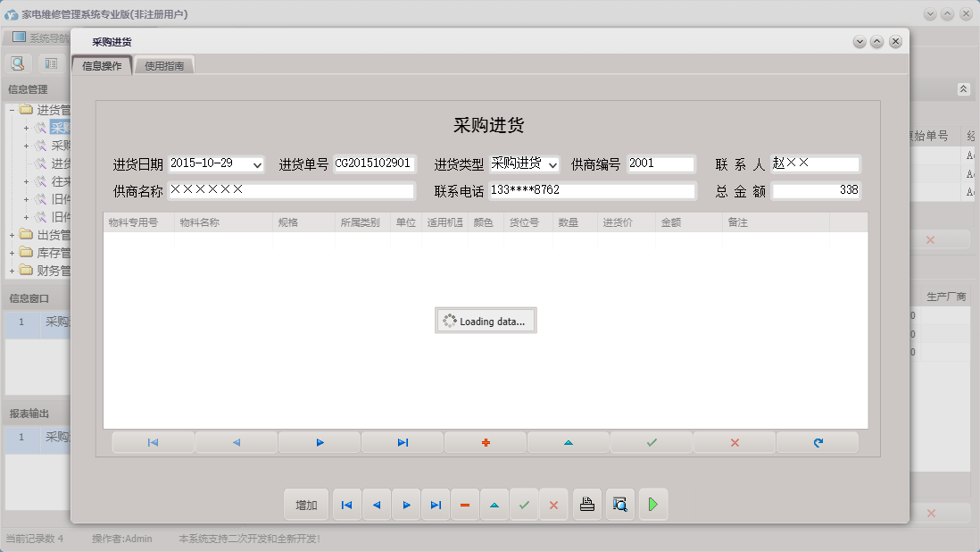Viewport: 980px width, 552px height.
Task: Open print preview from the bottom toolbar
Action: 618,505
